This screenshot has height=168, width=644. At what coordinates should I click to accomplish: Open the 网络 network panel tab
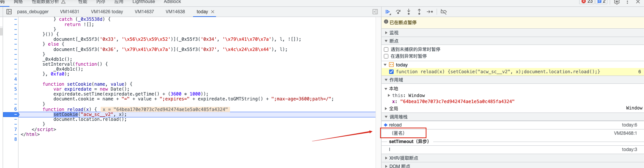tap(18, 2)
